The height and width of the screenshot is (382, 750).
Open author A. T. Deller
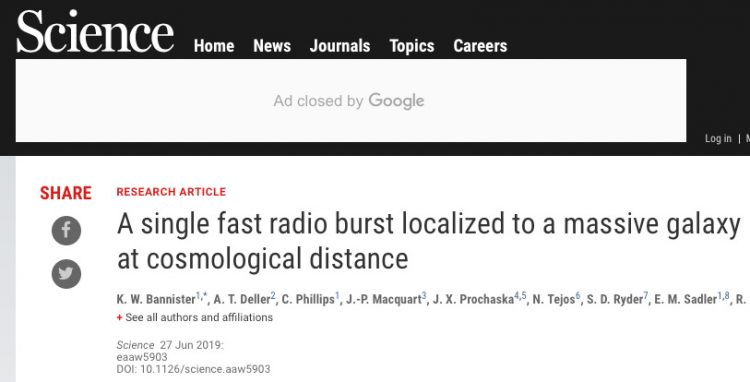[x=242, y=300]
